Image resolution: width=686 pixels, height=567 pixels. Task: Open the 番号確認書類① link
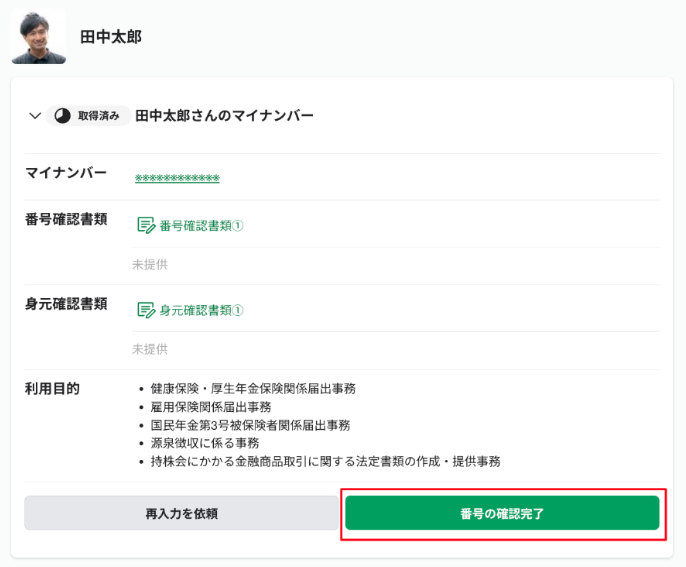coord(201,226)
